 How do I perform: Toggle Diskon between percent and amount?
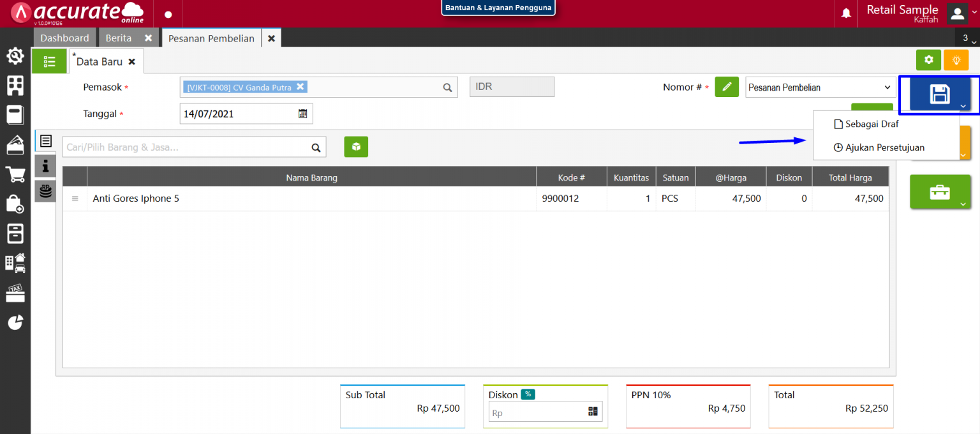click(527, 394)
